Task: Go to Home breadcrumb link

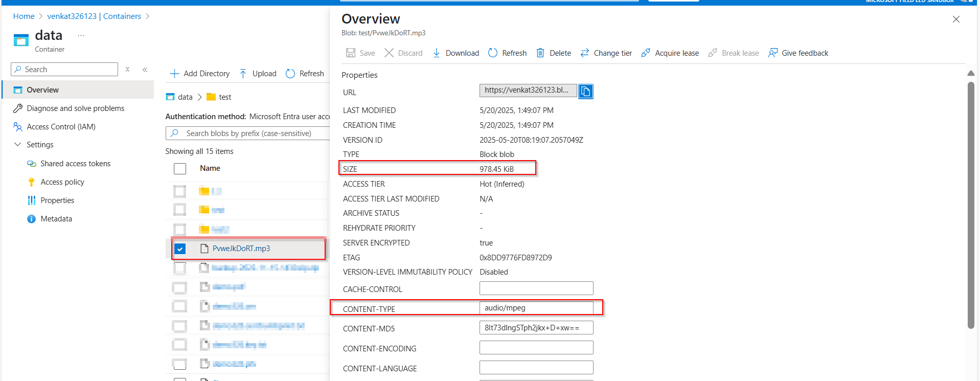Action: pyautogui.click(x=24, y=16)
